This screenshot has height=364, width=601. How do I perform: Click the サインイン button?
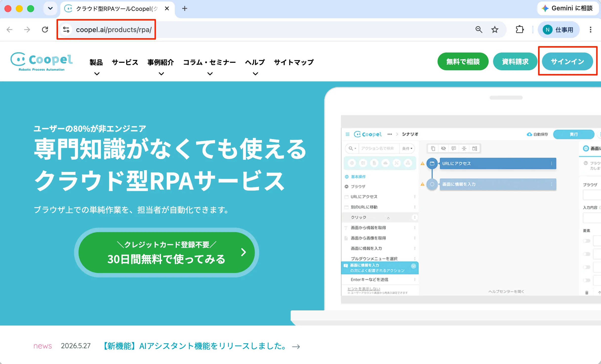[x=567, y=61]
